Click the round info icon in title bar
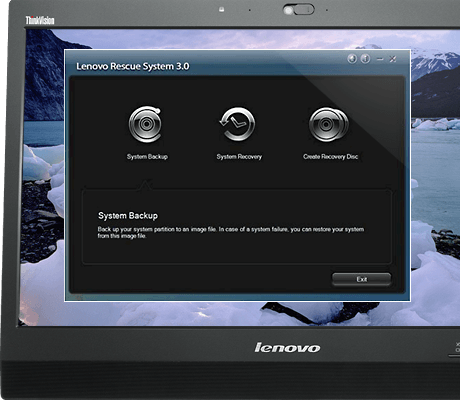Image resolution: width=460 pixels, height=400 pixels. [365, 59]
